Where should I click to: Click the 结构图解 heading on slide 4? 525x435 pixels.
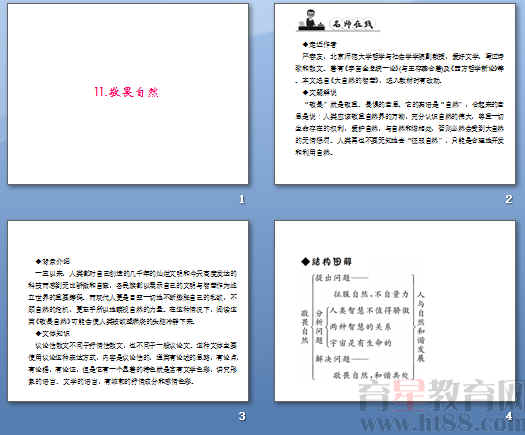click(326, 262)
